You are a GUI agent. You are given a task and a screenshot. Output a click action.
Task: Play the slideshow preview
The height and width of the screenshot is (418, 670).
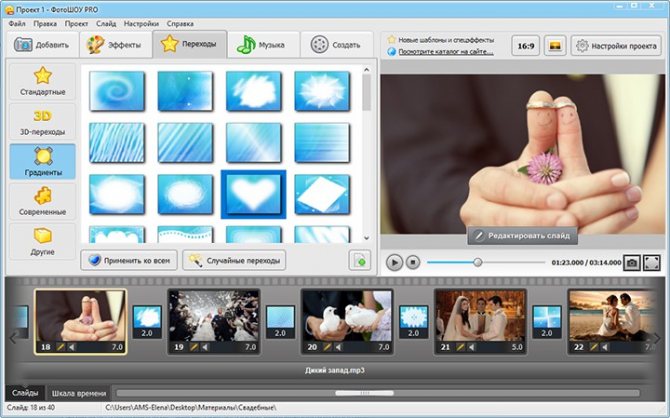pos(394,262)
